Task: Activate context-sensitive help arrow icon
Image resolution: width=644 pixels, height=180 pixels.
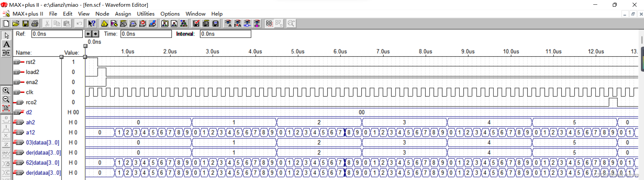Action: point(92,24)
